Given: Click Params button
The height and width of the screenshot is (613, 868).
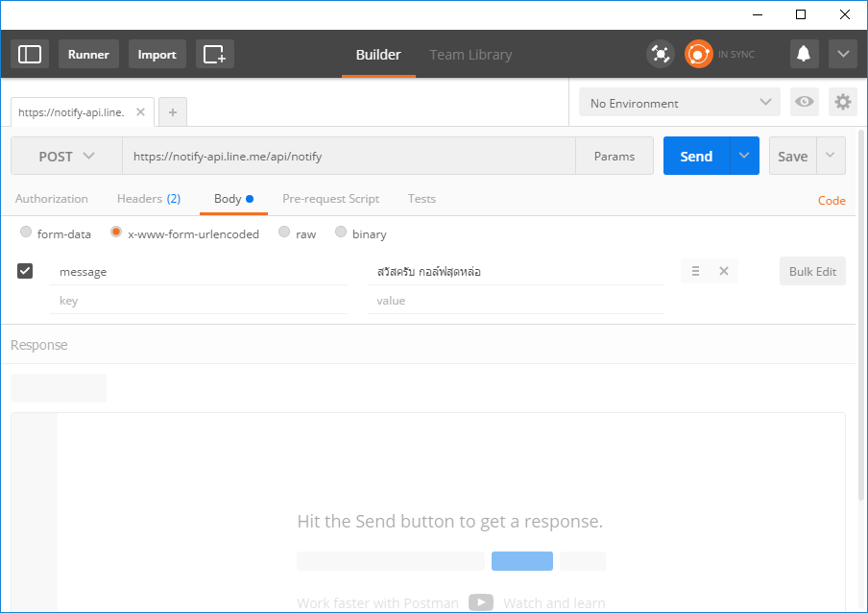Looking at the screenshot, I should pos(615,157).
